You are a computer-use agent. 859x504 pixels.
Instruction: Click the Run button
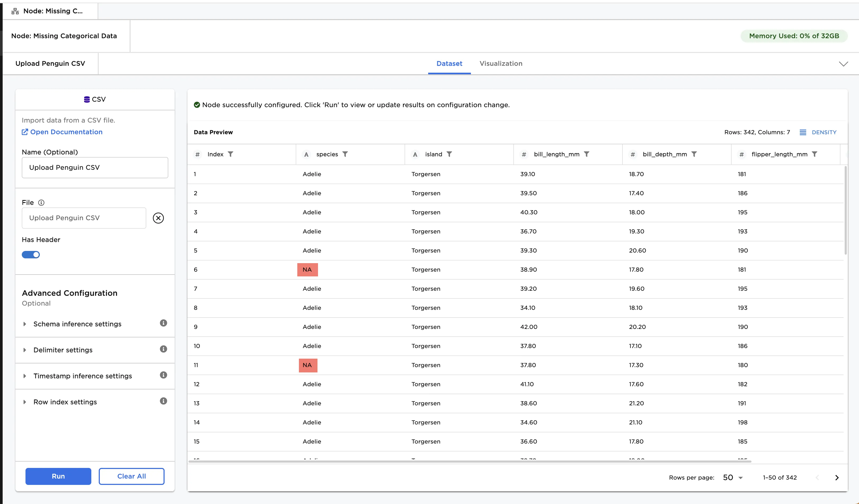58,476
